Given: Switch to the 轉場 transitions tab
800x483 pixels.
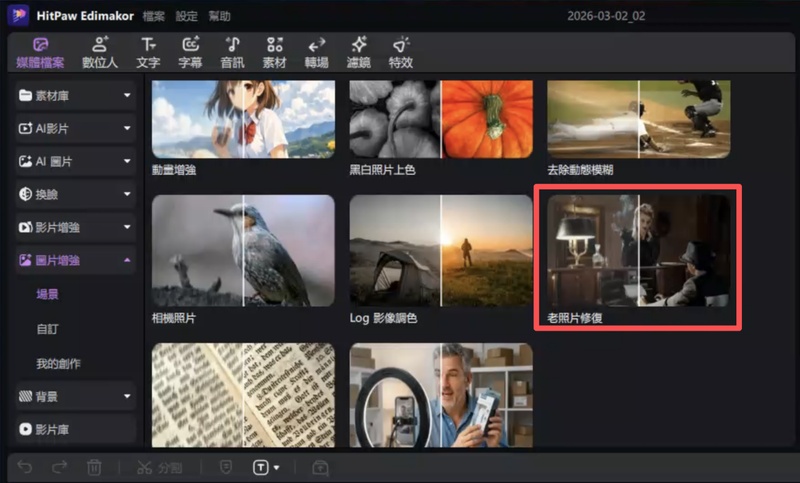Looking at the screenshot, I should pyautogui.click(x=316, y=53).
